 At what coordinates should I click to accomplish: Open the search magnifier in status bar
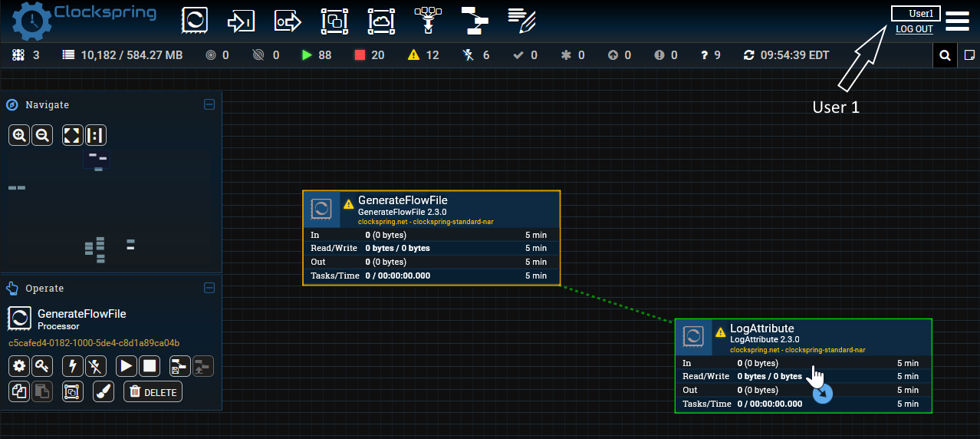pyautogui.click(x=945, y=55)
